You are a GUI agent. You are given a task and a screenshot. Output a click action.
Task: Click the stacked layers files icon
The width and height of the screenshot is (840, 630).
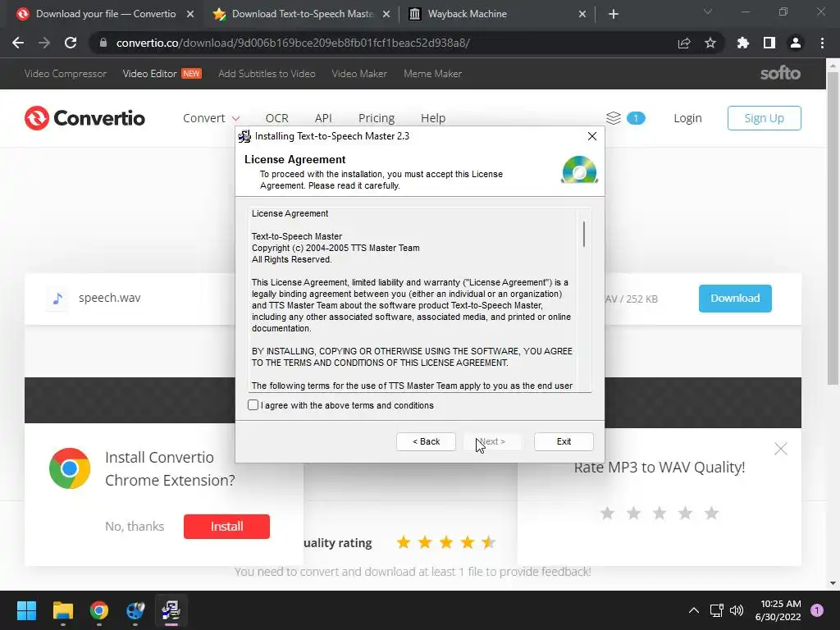click(614, 118)
